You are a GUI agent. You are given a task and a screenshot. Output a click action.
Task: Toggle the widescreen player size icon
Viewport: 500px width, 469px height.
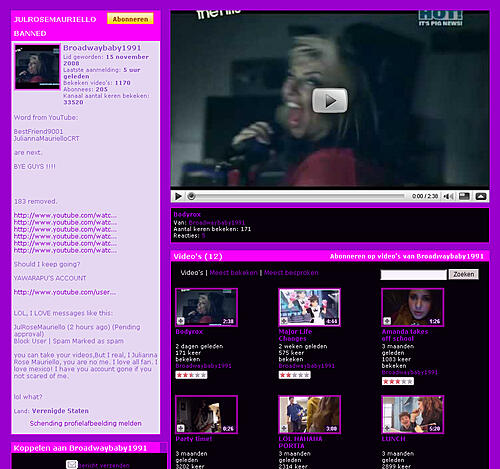464,196
